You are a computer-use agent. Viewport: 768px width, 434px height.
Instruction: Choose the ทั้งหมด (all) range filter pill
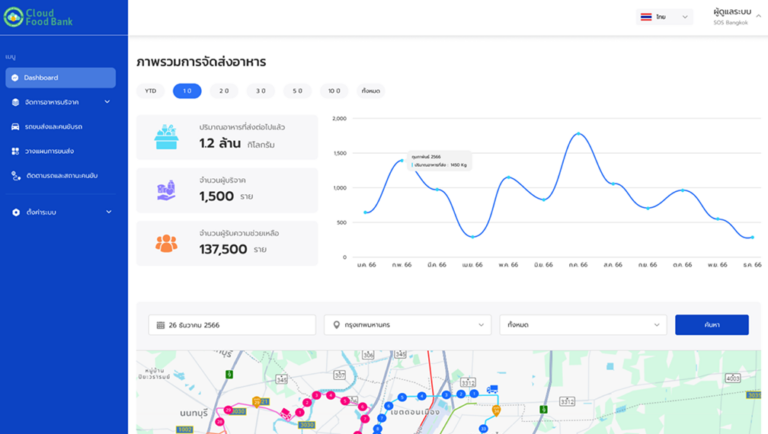point(370,91)
